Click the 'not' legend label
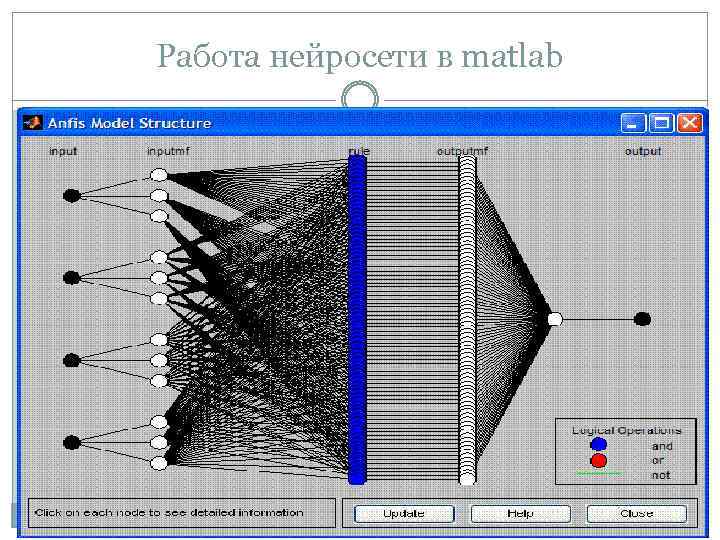The width and height of the screenshot is (720, 540). (661, 475)
